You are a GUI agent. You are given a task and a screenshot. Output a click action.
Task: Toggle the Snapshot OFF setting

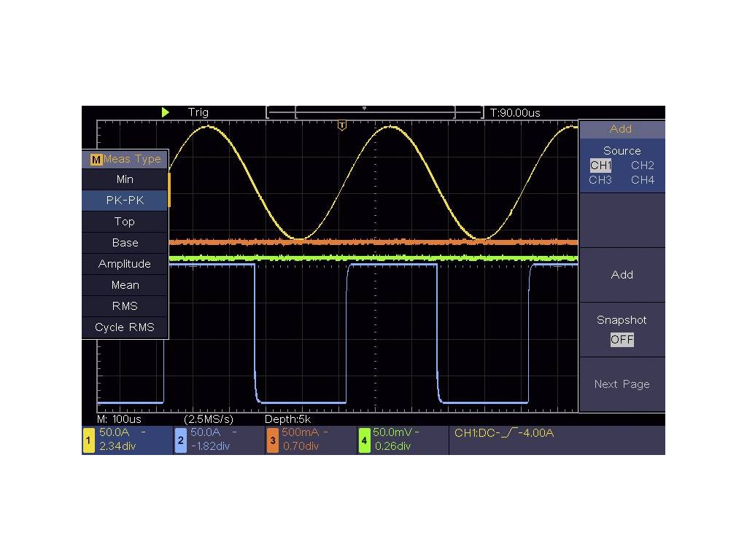click(622, 339)
